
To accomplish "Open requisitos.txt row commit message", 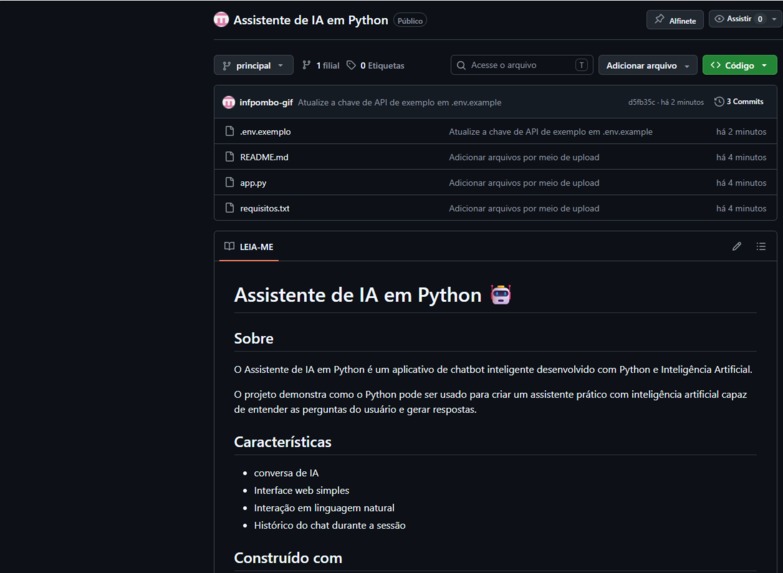I will [x=524, y=208].
